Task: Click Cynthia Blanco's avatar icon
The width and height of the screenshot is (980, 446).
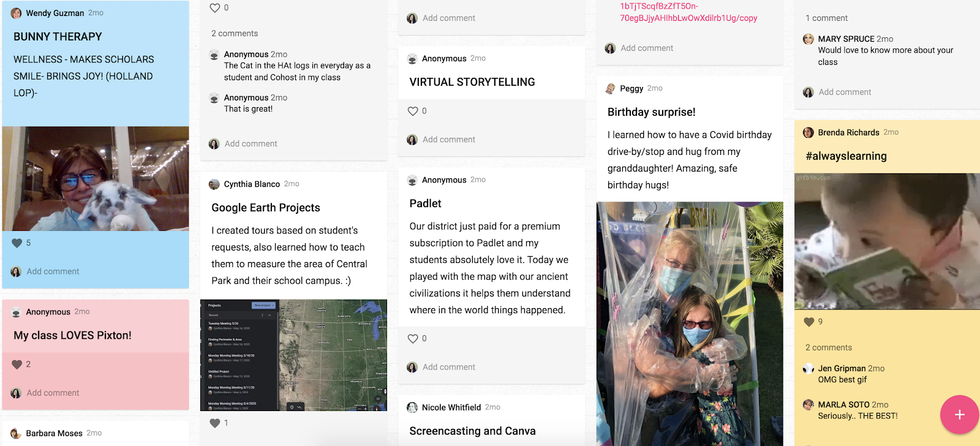Action: [214, 184]
